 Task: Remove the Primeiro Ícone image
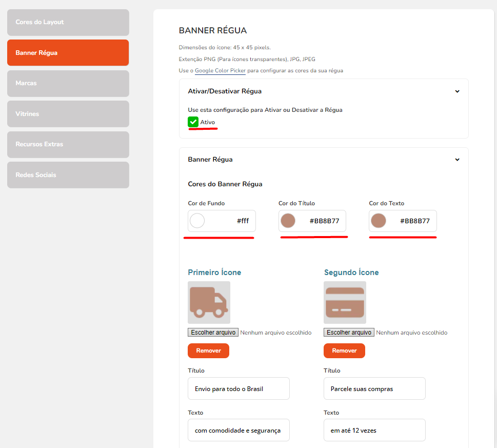coord(208,350)
